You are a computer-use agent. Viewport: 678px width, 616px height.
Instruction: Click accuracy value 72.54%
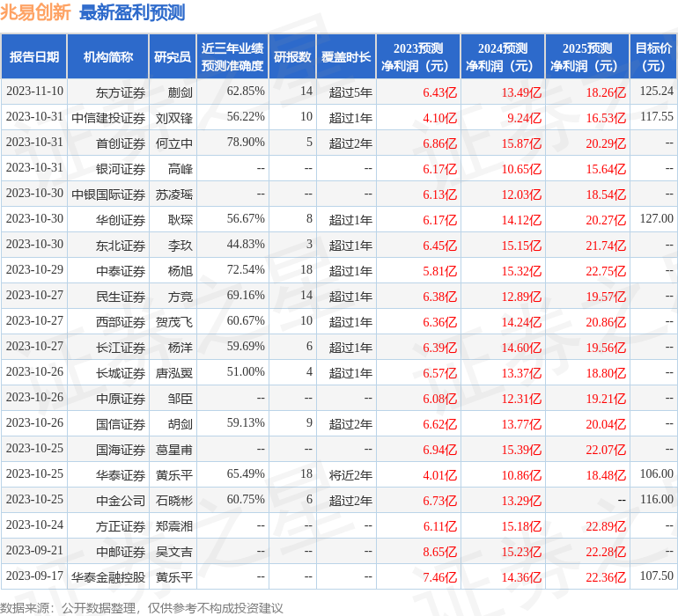coord(246,269)
